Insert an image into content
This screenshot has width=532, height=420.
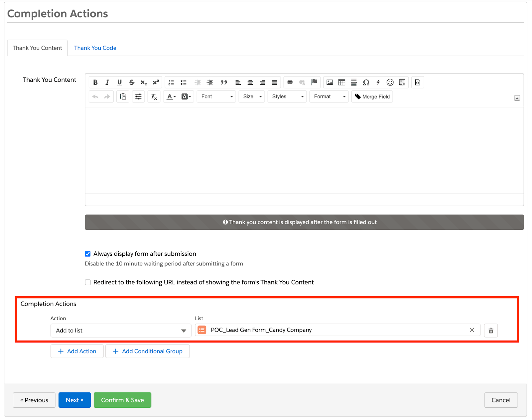coord(330,82)
